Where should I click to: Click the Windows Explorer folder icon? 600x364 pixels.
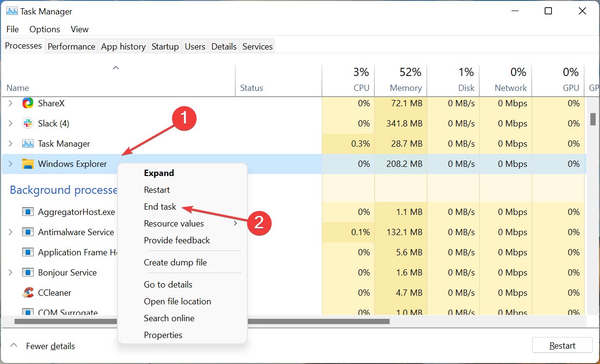pos(27,163)
